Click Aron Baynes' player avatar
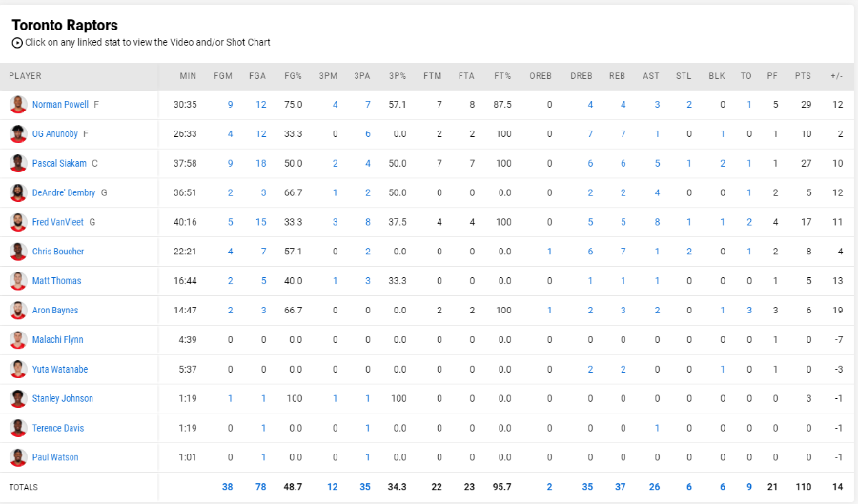Screen dimensions: 858x504 click(18, 311)
